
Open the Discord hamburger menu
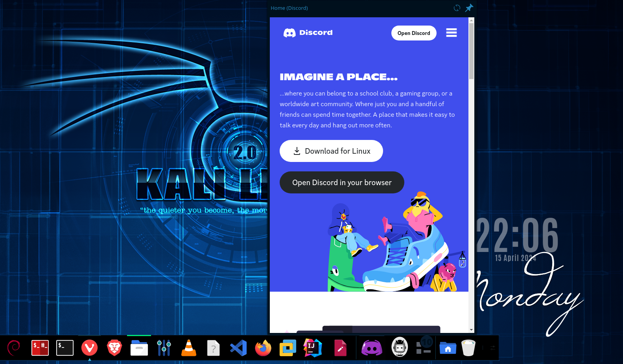tap(452, 33)
